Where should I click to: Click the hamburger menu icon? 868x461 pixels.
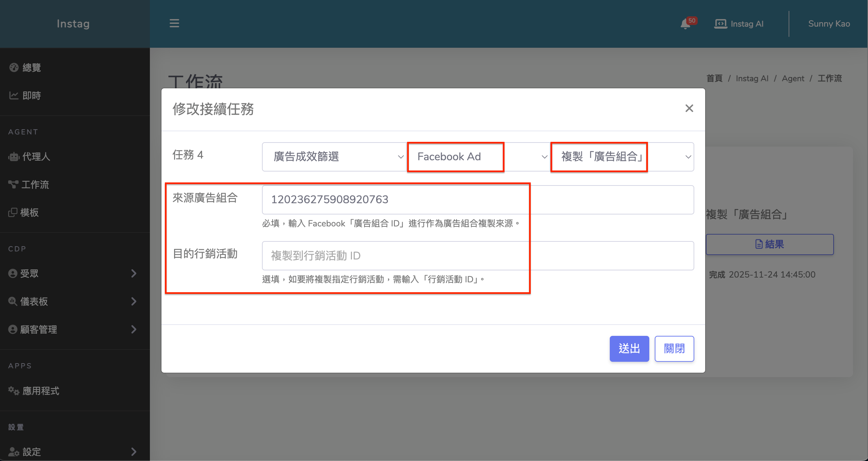(174, 24)
